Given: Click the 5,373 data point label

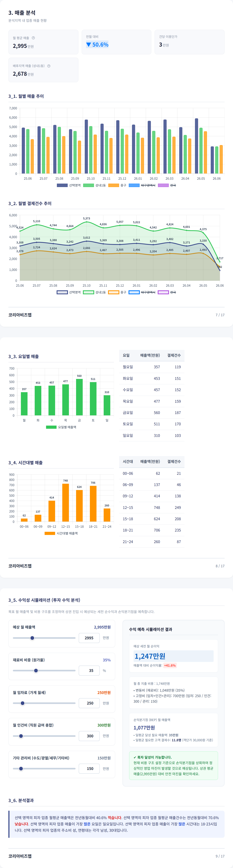Looking at the screenshot, I should 86,218.
